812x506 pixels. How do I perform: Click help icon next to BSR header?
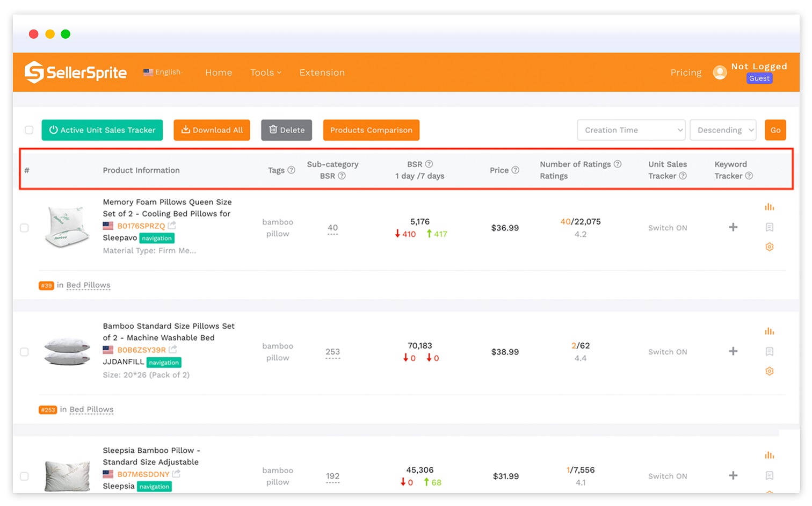tap(429, 164)
